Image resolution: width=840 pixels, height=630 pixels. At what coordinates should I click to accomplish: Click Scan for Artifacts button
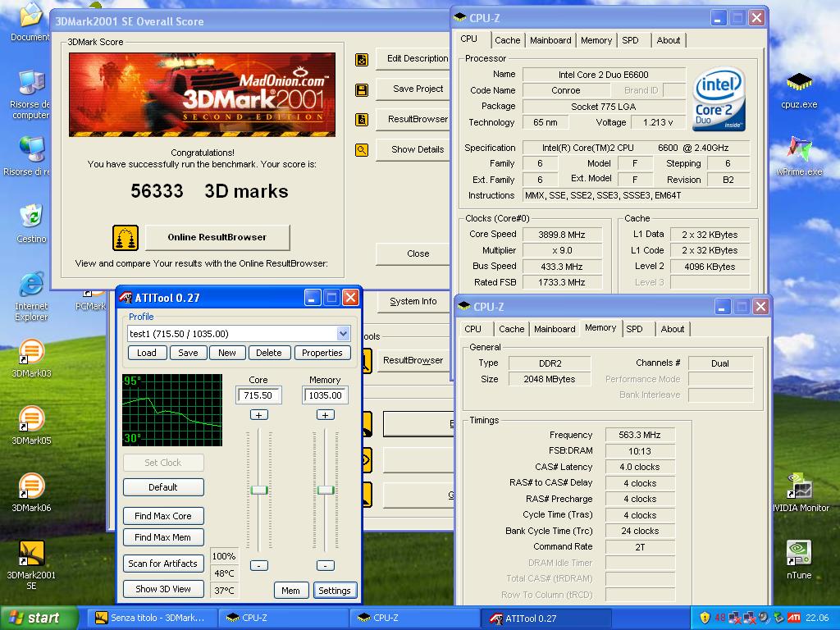tap(163, 564)
